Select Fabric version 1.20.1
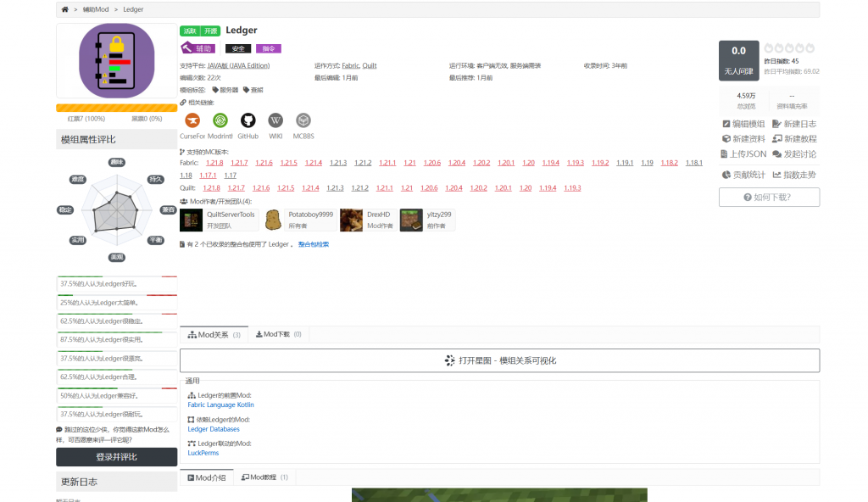Viewport: 868px width, 502px height. click(x=506, y=163)
